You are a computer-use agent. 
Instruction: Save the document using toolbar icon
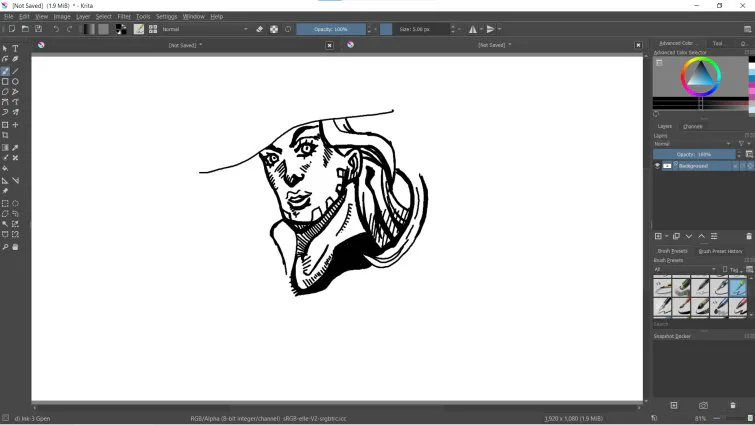(x=39, y=29)
